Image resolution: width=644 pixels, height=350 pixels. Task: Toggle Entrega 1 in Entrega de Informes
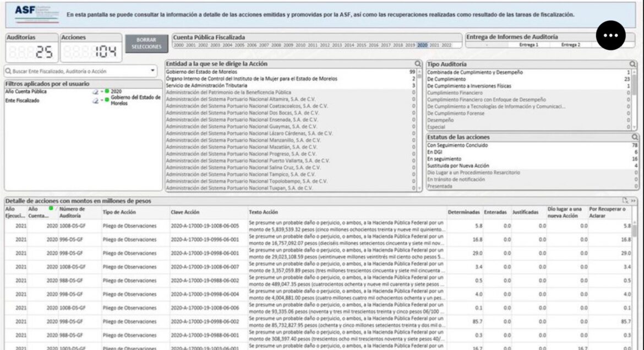tap(528, 45)
